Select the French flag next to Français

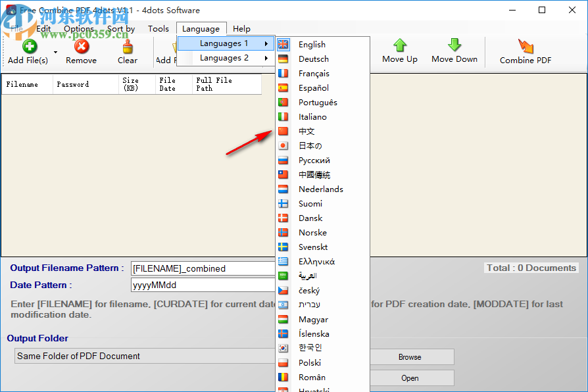[x=283, y=73]
